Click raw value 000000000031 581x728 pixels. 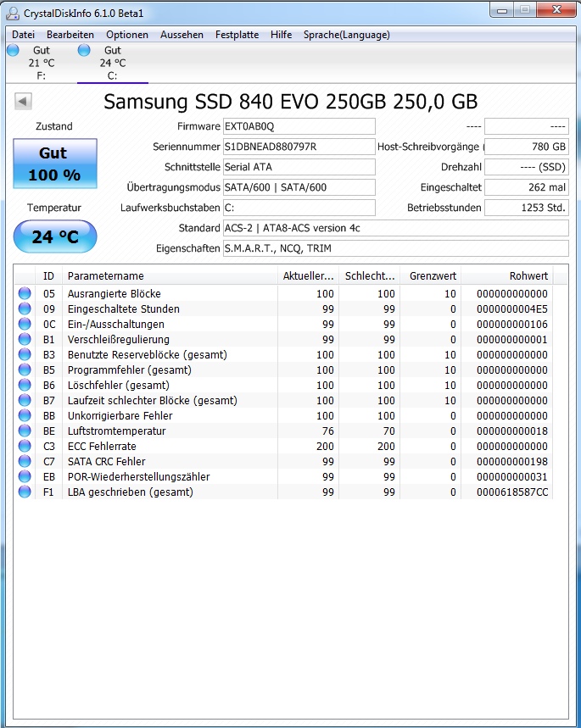512,476
